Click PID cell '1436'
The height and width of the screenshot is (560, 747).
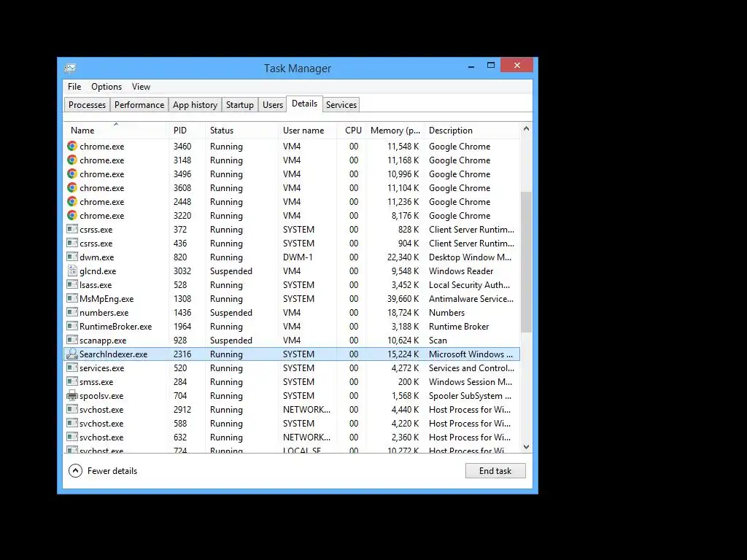pyautogui.click(x=182, y=312)
